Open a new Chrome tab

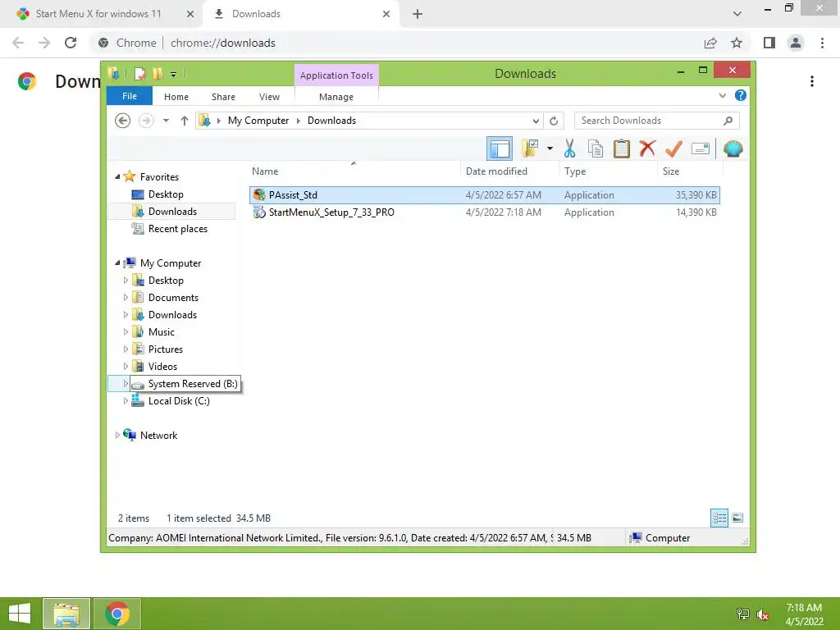418,14
